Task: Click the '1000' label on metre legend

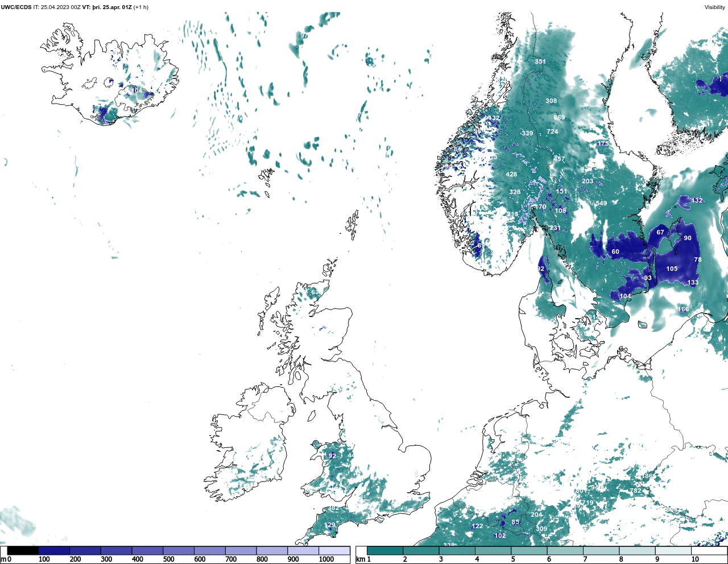Action: [326, 559]
